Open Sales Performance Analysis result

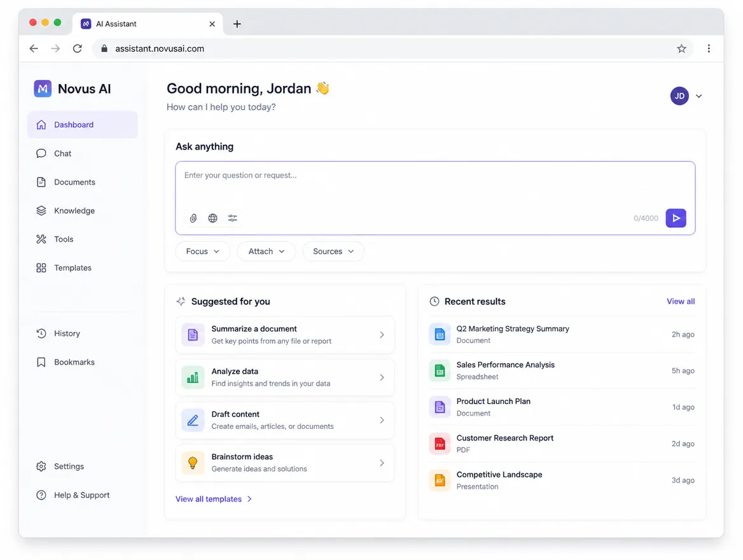562,371
